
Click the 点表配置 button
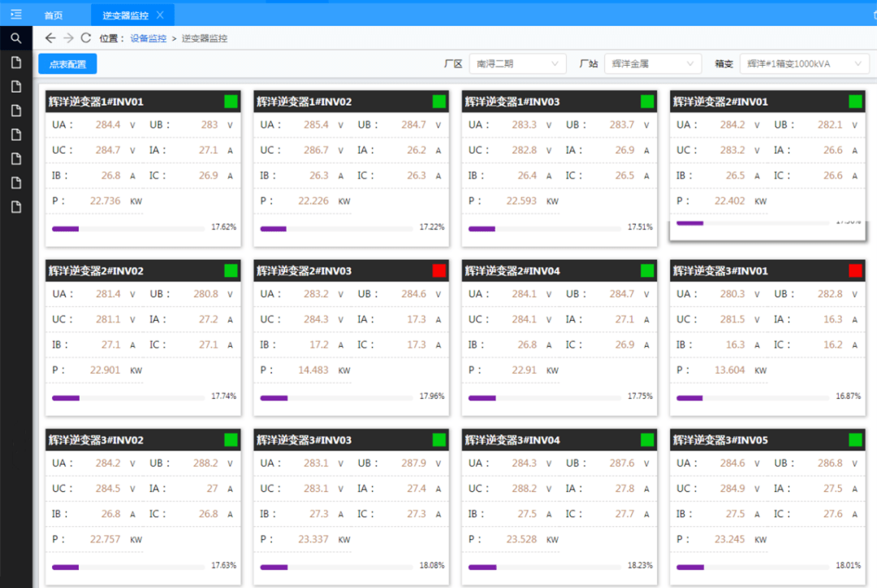(x=67, y=64)
